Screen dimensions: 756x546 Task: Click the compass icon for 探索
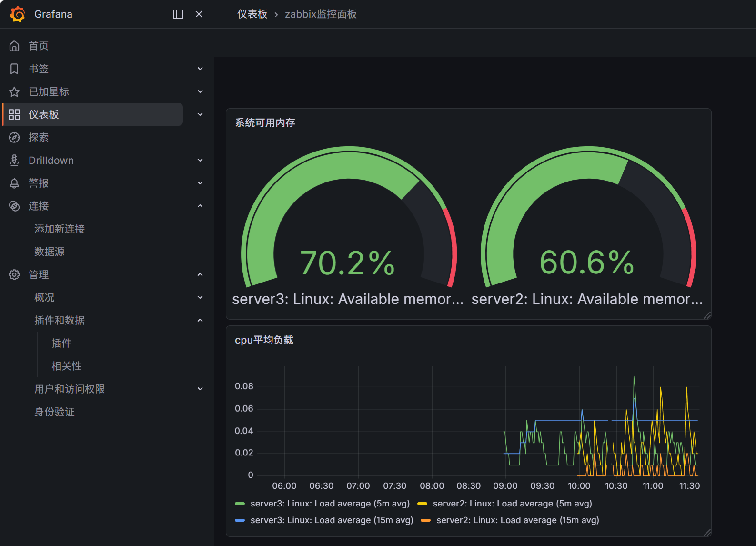14,137
